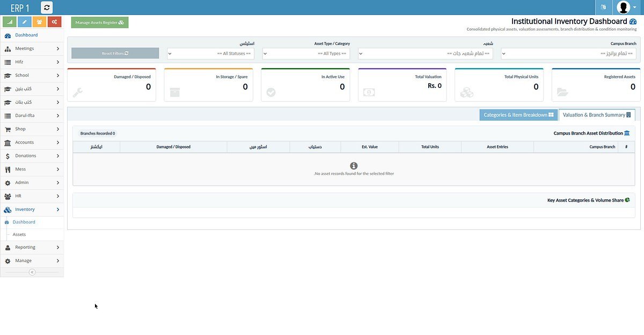Click the Damaged / Disposed card
Image resolution: width=644 pixels, height=335 pixels.
(x=112, y=85)
